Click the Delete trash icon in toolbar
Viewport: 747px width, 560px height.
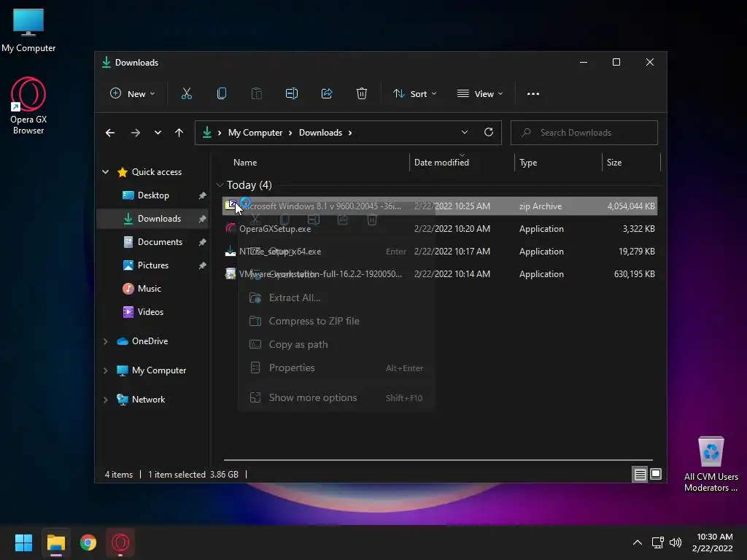click(362, 94)
